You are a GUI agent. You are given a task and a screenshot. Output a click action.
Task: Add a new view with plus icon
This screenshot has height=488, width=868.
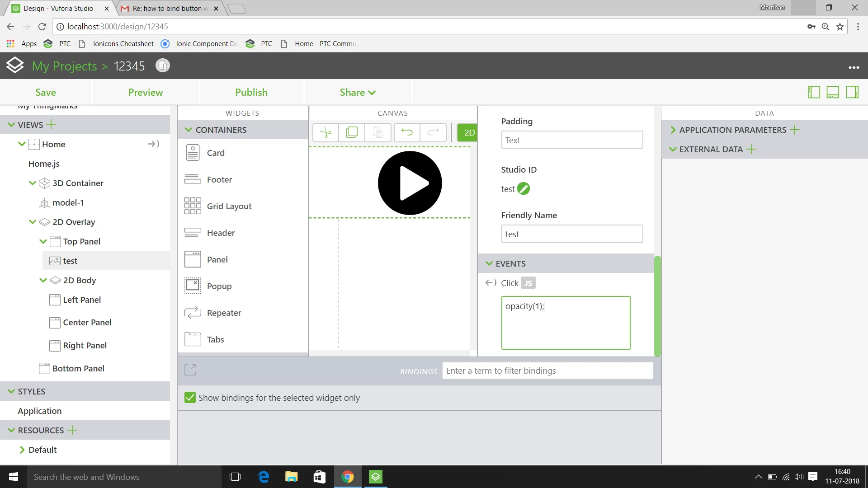point(52,124)
